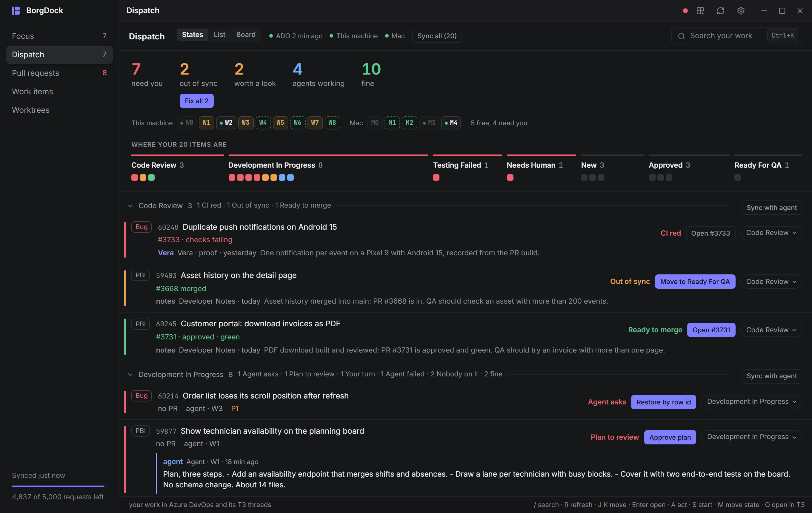Click the BorgDock logo icon

16,10
